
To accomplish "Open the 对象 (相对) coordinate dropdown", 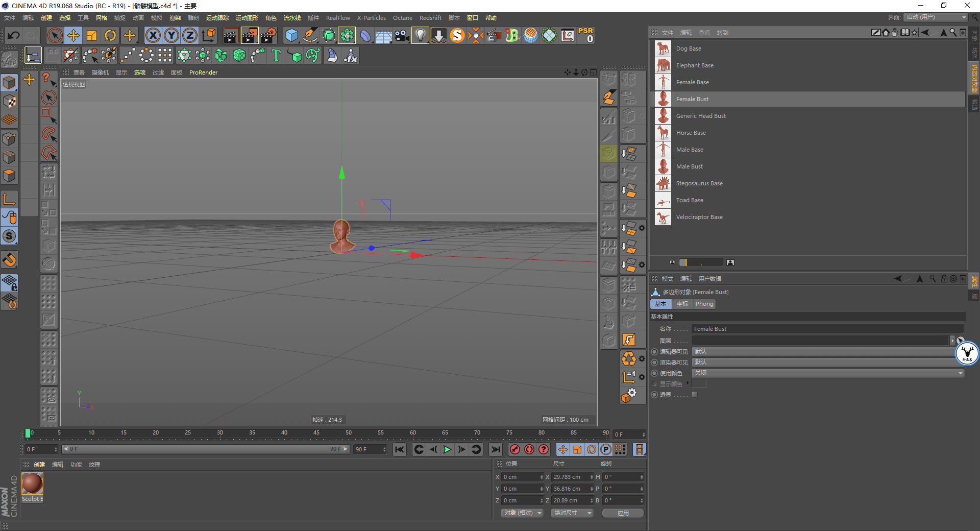I will [522, 513].
